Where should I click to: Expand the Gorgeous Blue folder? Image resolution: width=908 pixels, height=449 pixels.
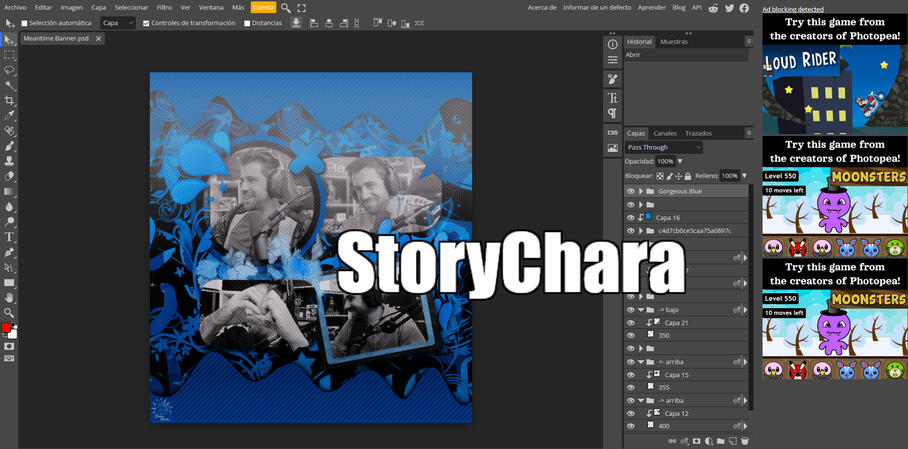click(x=641, y=191)
